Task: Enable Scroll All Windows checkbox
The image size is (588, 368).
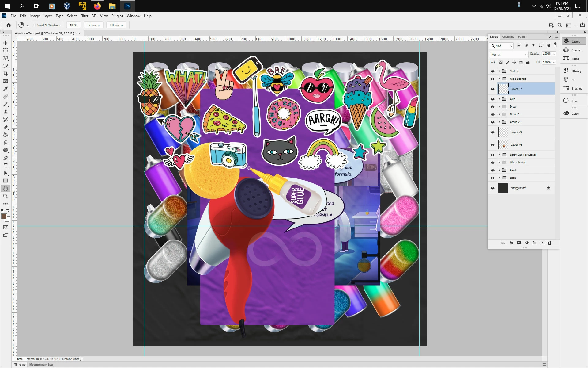Action: (x=35, y=25)
